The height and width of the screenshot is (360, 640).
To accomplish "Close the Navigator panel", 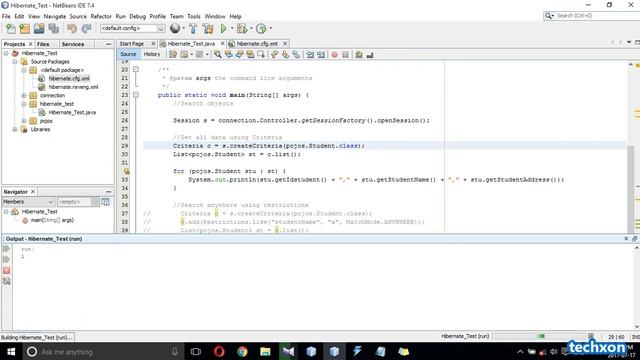I will point(33,191).
